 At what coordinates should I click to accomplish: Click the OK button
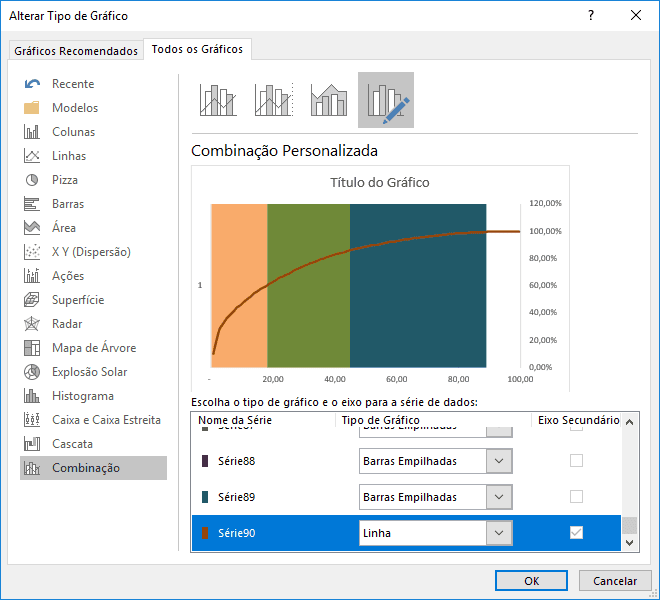(x=532, y=581)
